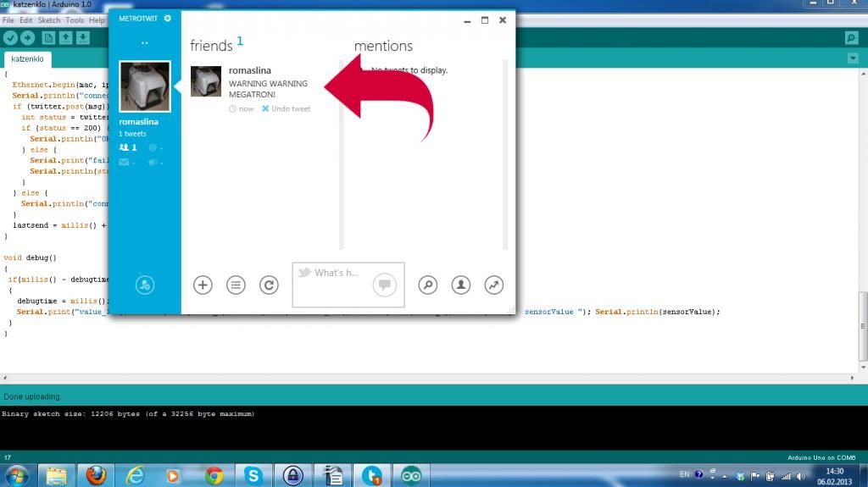
Task: Click the Arduino Upload arrow button
Action: [x=28, y=37]
